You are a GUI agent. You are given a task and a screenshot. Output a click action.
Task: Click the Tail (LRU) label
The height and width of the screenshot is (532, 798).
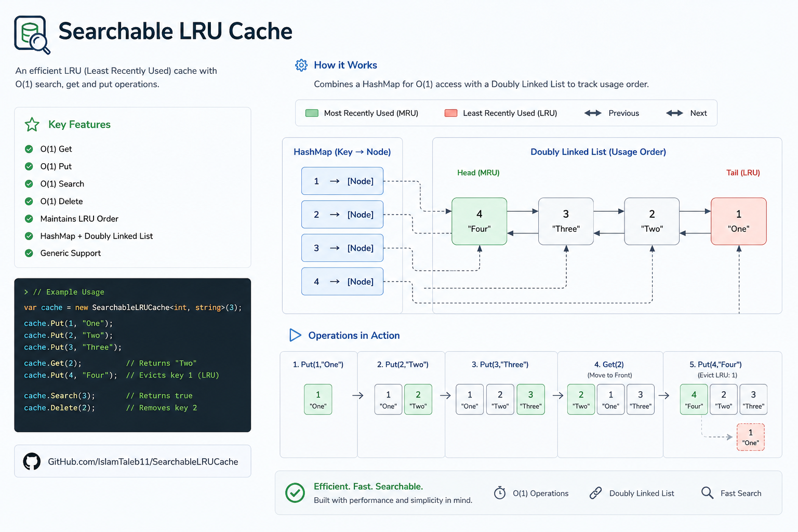[743, 172]
